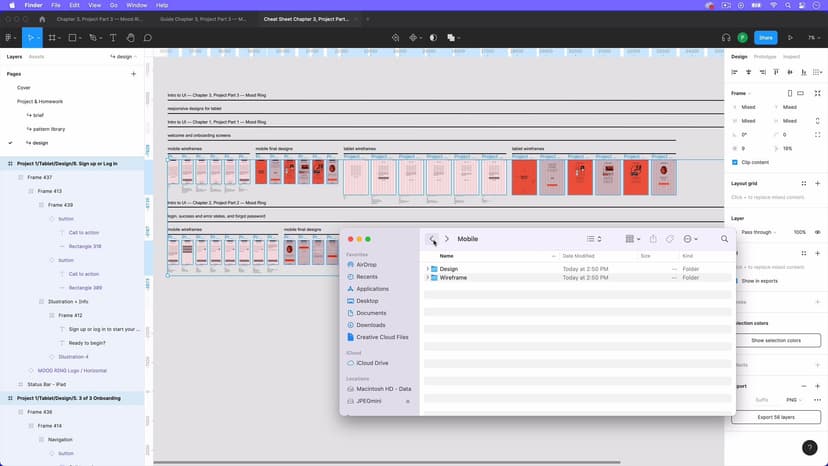Select the Rectangle shape tool

coord(73,38)
